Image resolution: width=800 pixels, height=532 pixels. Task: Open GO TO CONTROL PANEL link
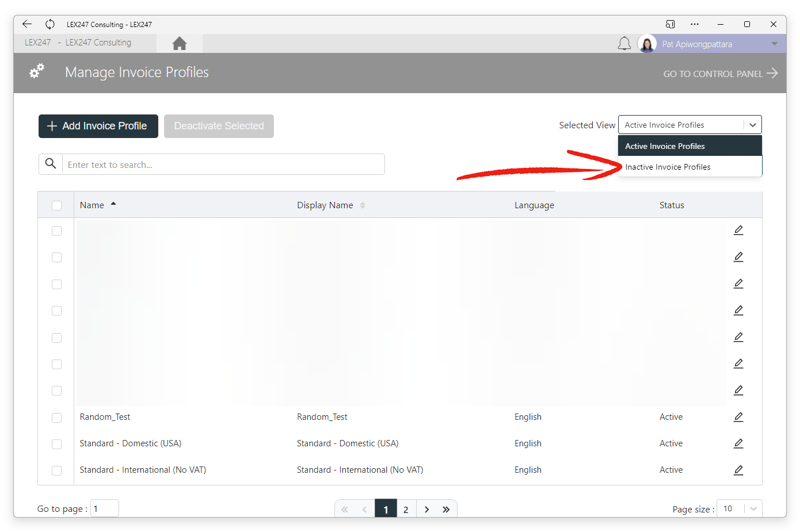(721, 74)
